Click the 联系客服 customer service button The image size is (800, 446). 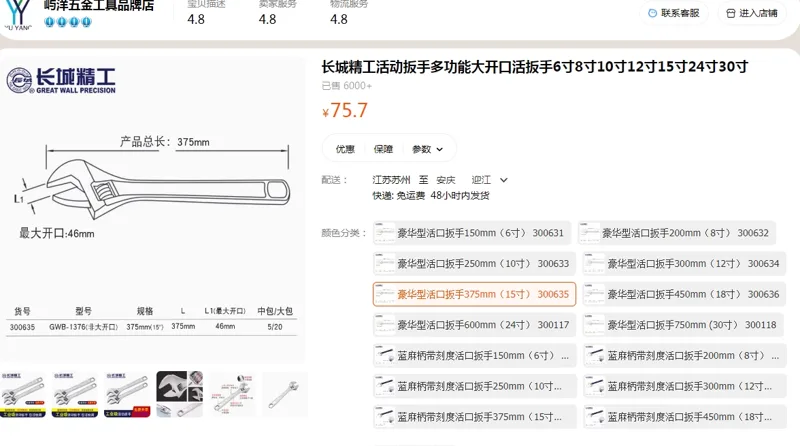[673, 13]
